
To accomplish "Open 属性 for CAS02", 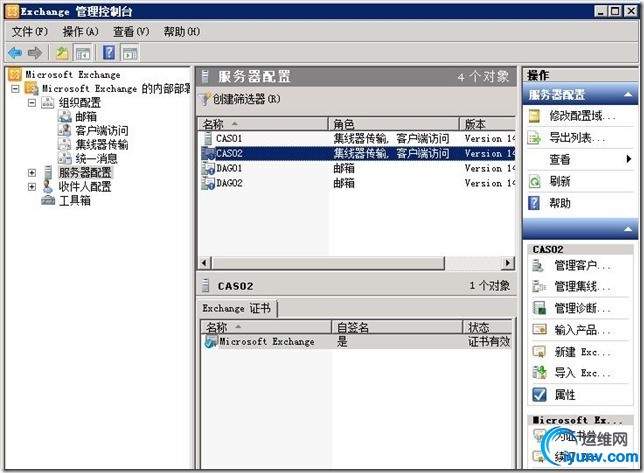I will click(580, 395).
